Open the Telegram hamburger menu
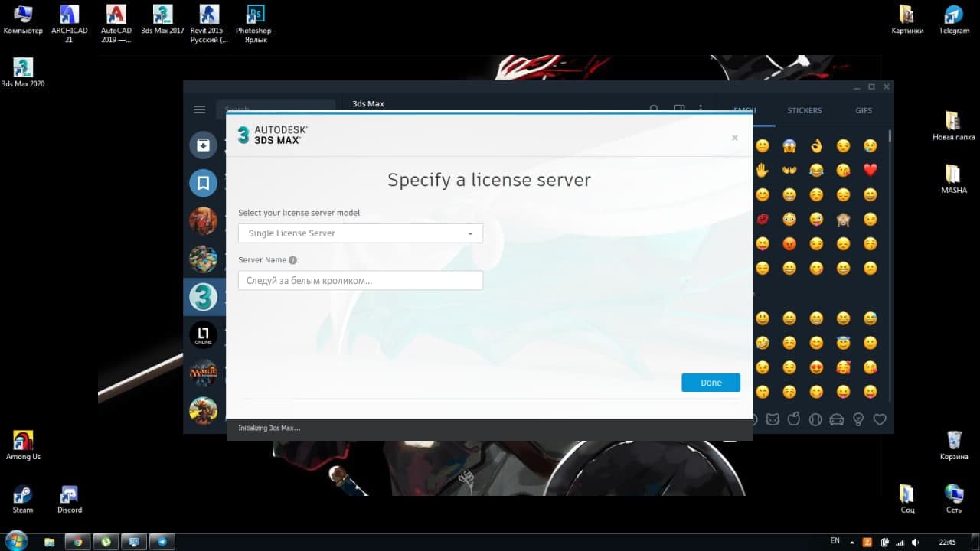 (200, 109)
